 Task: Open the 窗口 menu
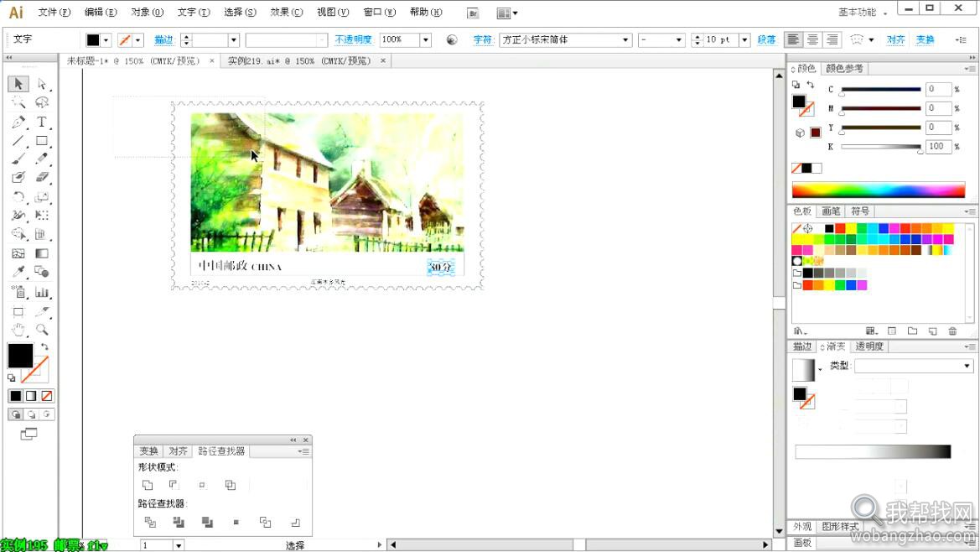380,12
